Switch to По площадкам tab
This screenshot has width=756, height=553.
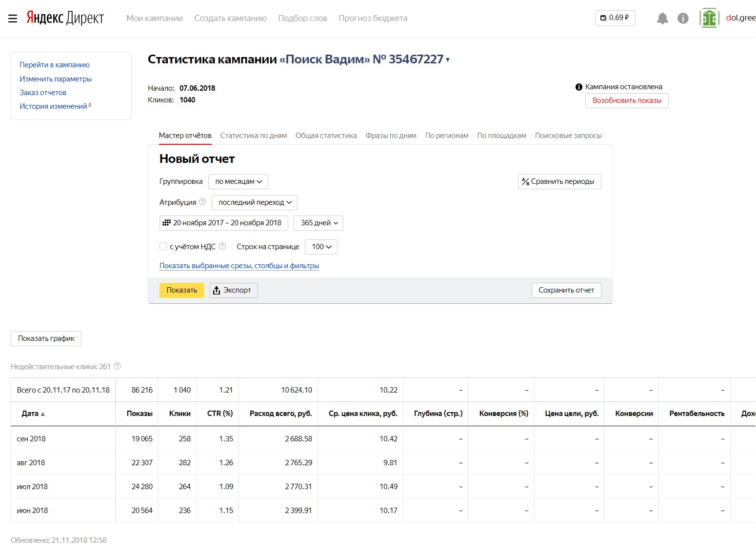tap(502, 136)
